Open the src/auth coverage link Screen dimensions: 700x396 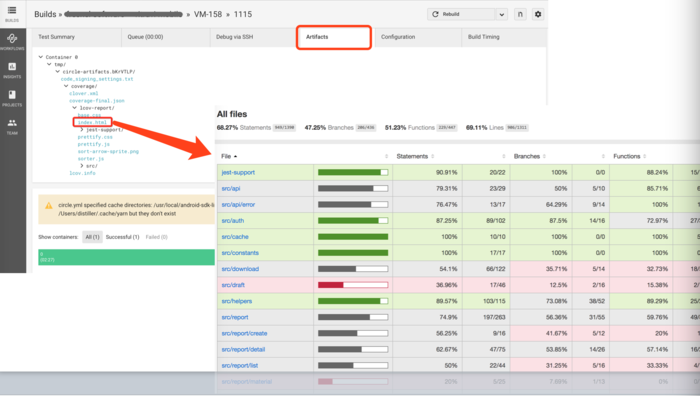coord(233,221)
